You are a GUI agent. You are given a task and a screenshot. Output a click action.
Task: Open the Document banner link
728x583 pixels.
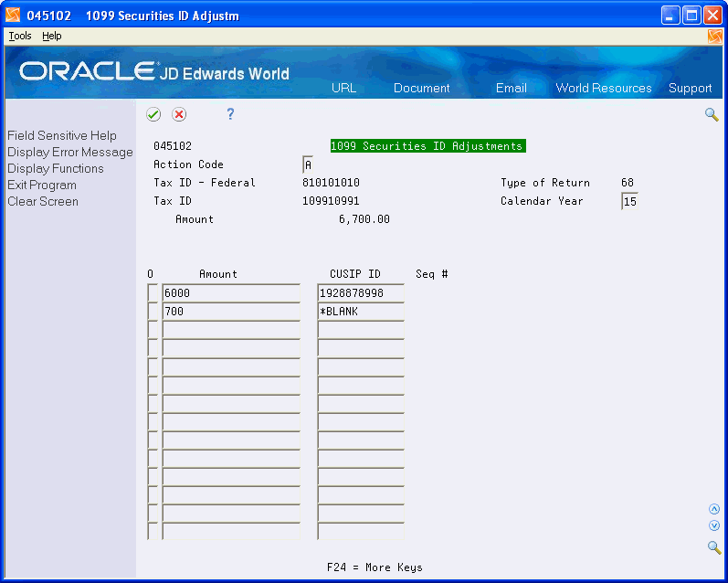422,88
